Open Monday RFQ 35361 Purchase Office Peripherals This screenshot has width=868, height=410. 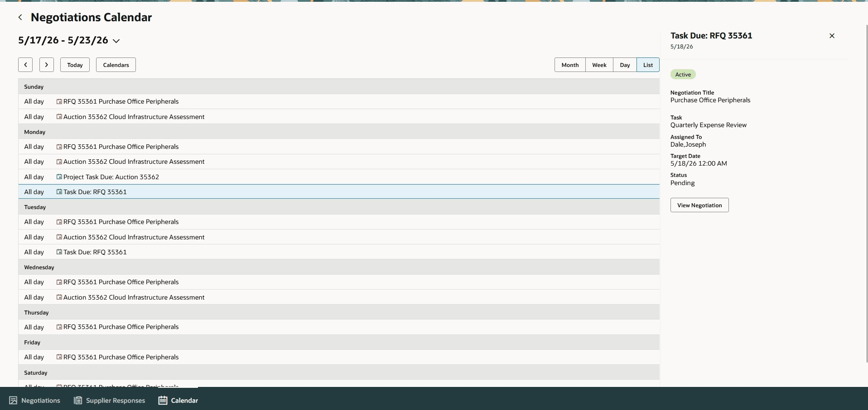coord(339,147)
